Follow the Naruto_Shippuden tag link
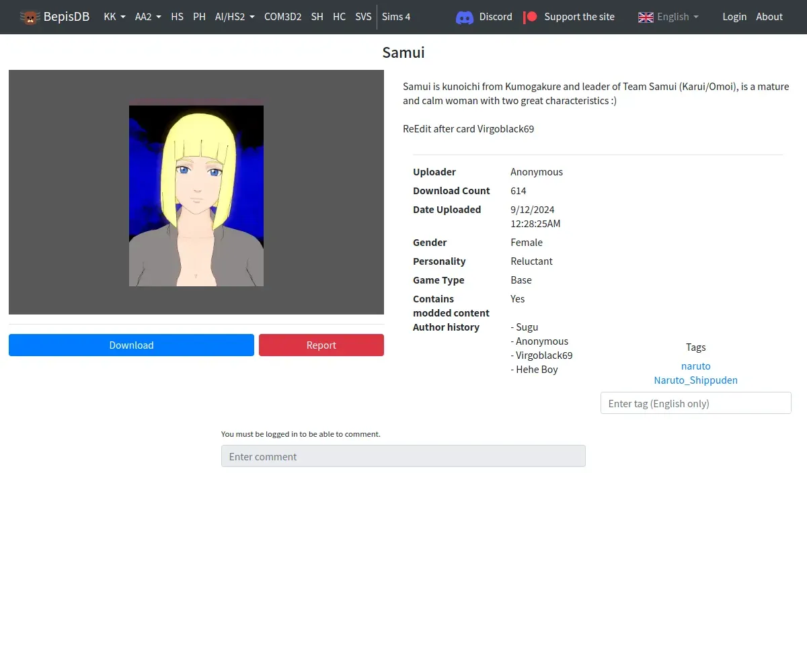The width and height of the screenshot is (807, 672). (x=695, y=380)
